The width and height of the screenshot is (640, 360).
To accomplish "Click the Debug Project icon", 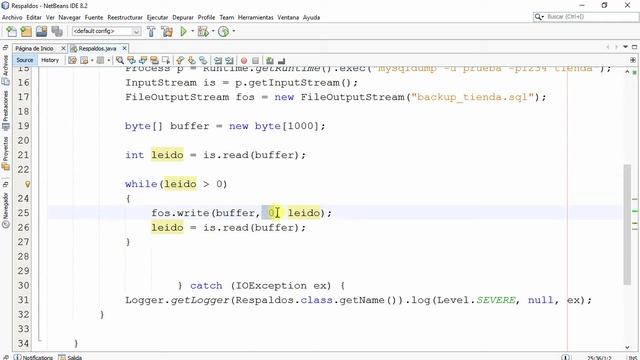I will click(202, 31).
